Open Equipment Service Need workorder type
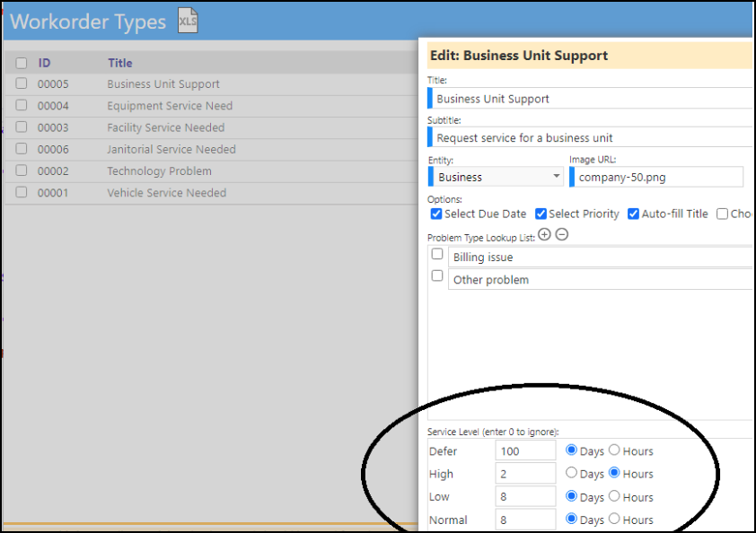The height and width of the screenshot is (533, 756). coord(170,106)
